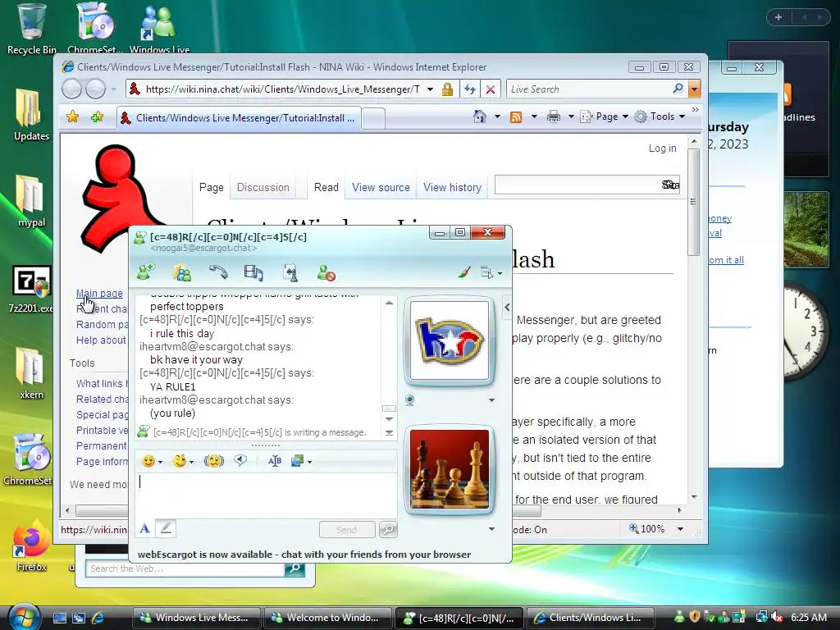Open the color scheme paintbrush icon
The height and width of the screenshot is (630, 840).
coord(464,272)
